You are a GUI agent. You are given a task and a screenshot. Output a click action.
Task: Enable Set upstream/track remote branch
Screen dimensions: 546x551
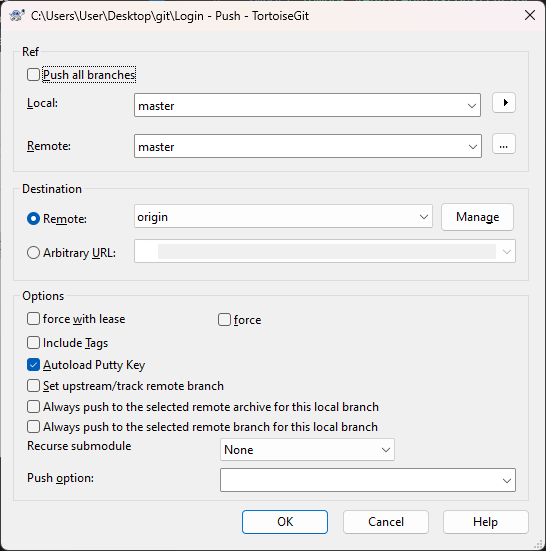pos(33,385)
